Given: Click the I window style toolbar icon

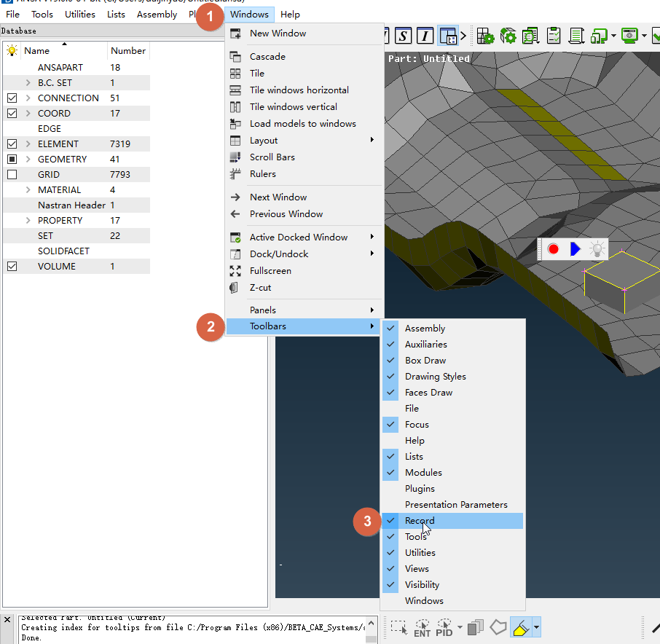Looking at the screenshot, I should [425, 36].
